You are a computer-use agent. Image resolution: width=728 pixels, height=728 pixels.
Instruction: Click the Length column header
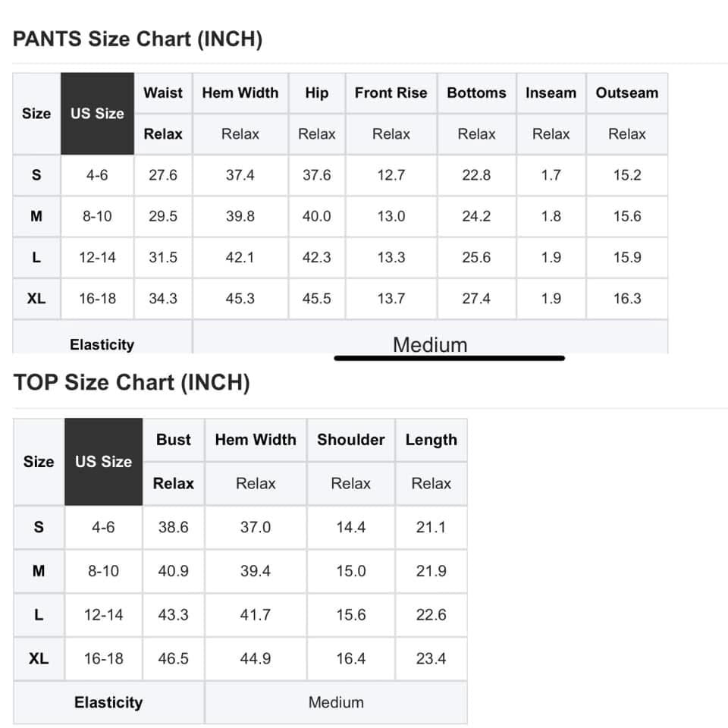pyautogui.click(x=431, y=440)
